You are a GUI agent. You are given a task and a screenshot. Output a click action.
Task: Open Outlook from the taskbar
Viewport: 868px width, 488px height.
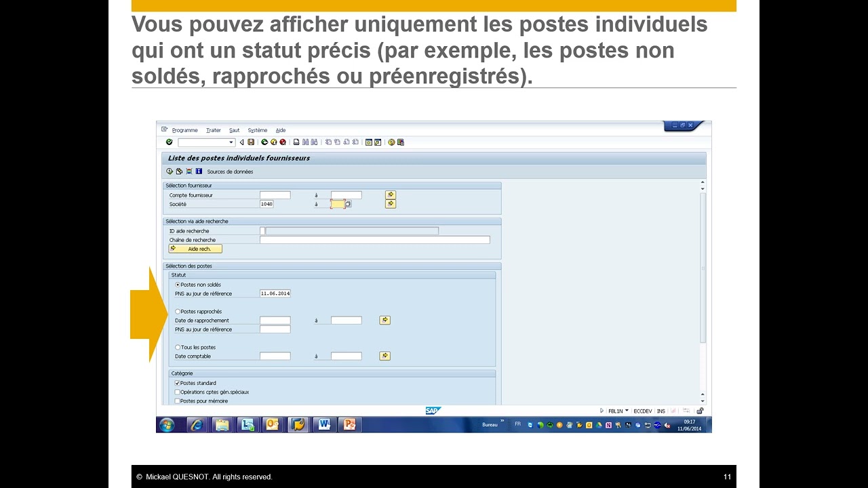[x=273, y=425]
